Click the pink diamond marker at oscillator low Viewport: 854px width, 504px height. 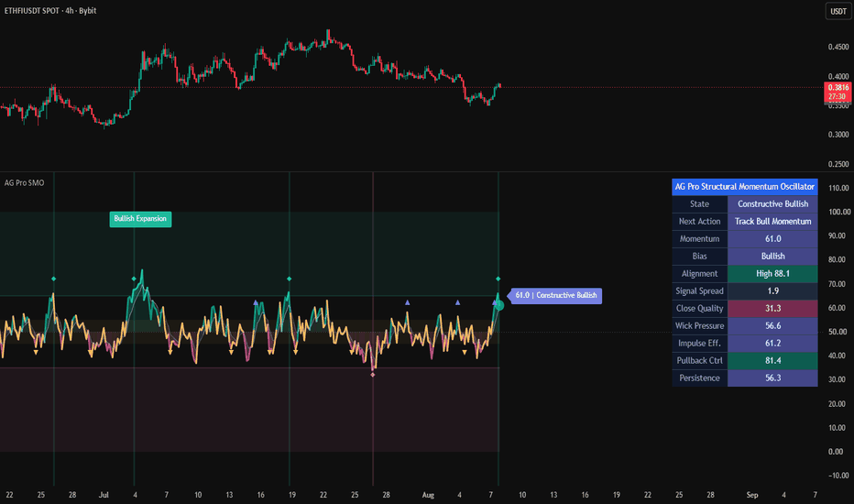click(373, 375)
